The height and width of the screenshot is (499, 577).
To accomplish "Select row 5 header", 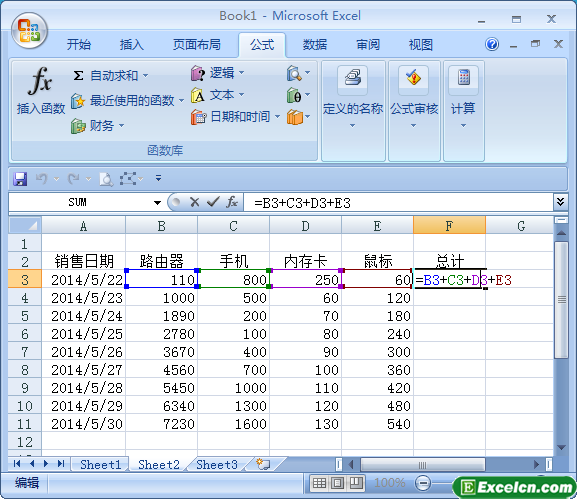I will (x=25, y=316).
